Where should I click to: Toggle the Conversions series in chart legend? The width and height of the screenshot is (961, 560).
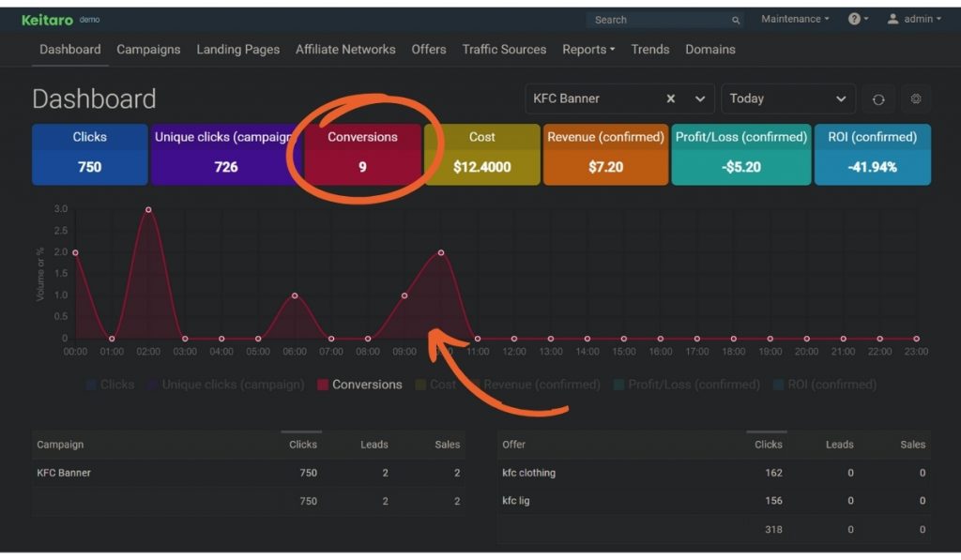(359, 385)
